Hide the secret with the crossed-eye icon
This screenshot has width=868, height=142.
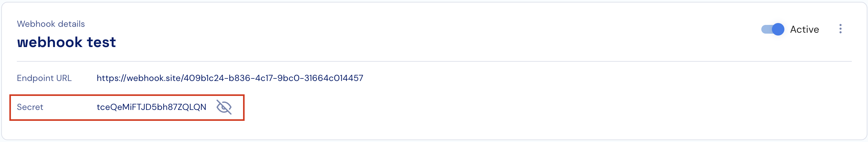coord(224,107)
